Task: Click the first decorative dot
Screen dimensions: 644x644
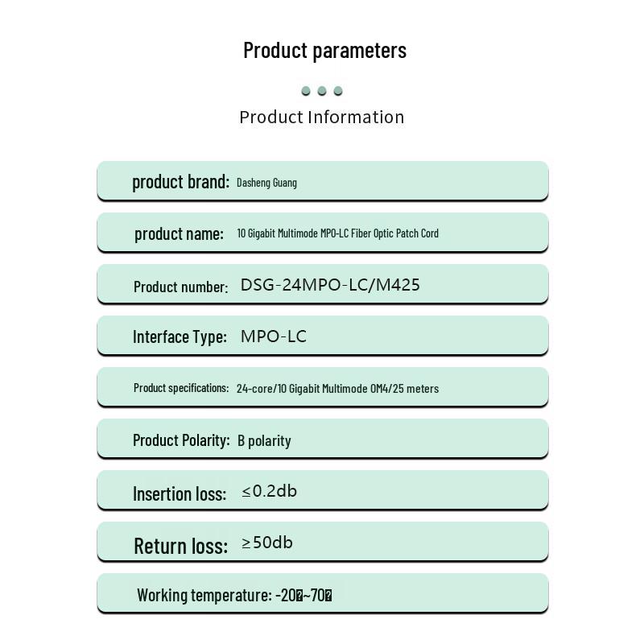Action: tap(306, 91)
